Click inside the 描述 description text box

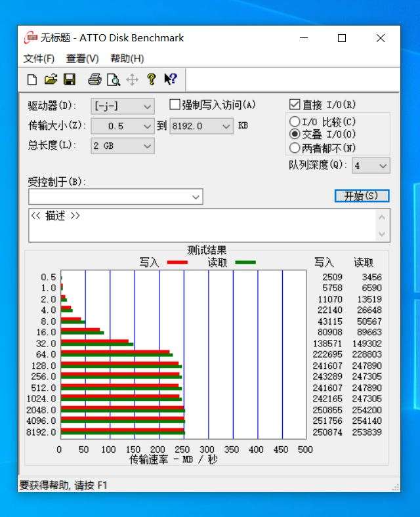pos(201,225)
